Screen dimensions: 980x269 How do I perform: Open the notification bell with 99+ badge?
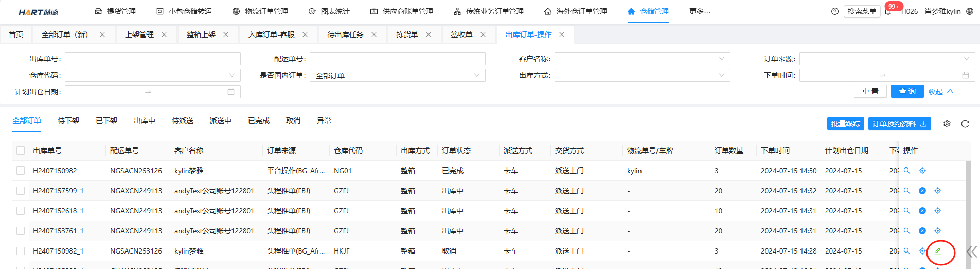[888, 12]
